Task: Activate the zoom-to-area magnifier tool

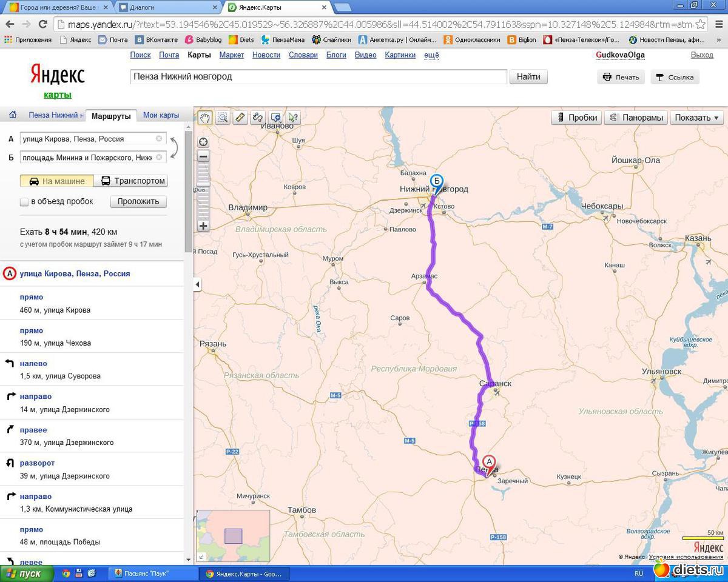Action: [x=223, y=118]
